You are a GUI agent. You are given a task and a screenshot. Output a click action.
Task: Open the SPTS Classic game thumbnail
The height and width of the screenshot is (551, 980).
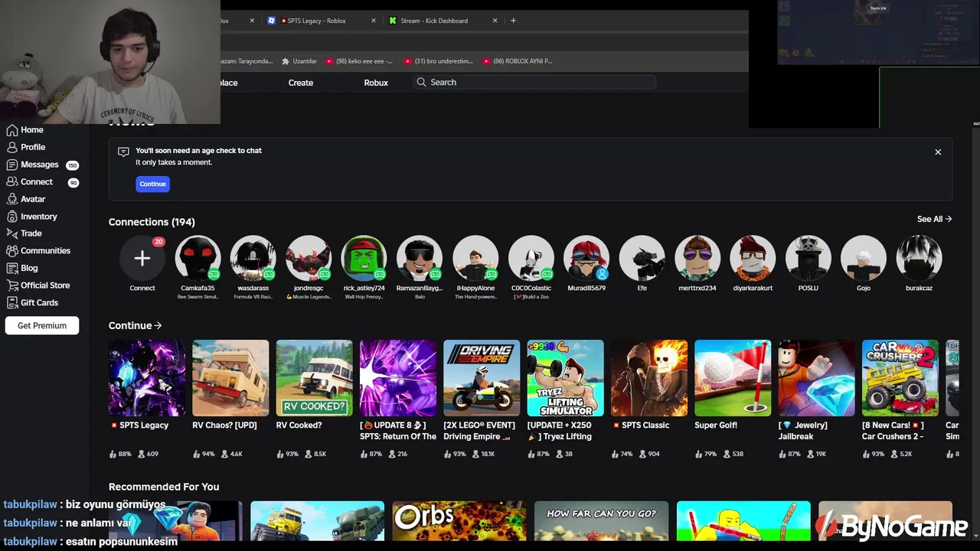click(649, 378)
